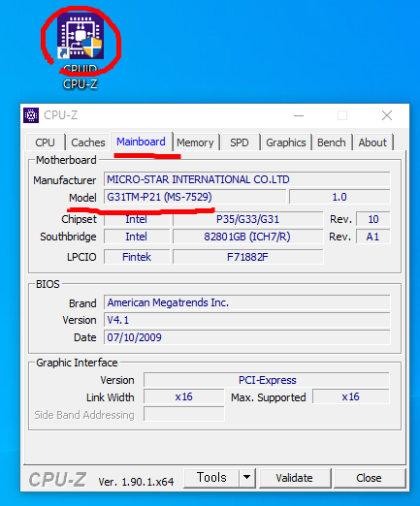Click the Validate button

pos(294,478)
